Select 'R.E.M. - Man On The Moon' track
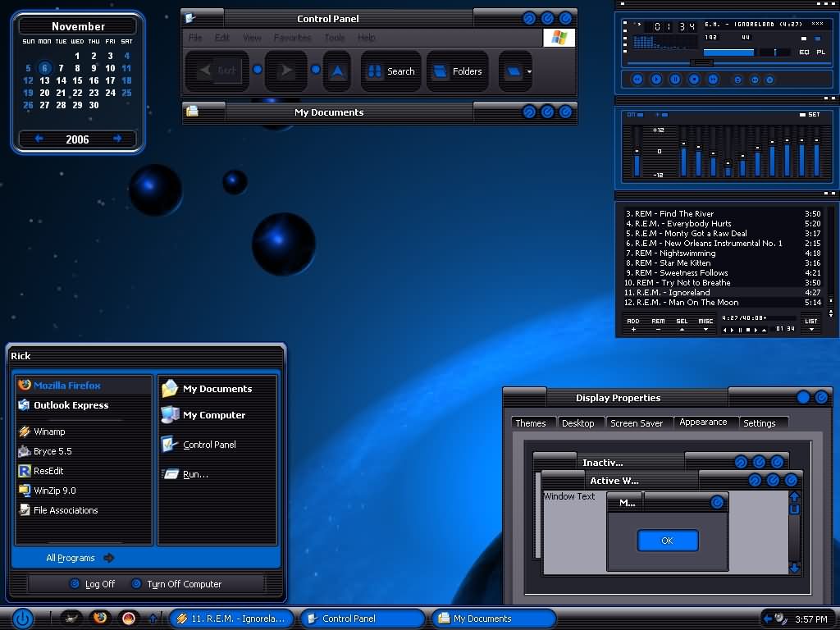This screenshot has height=630, width=840. pyautogui.click(x=723, y=302)
